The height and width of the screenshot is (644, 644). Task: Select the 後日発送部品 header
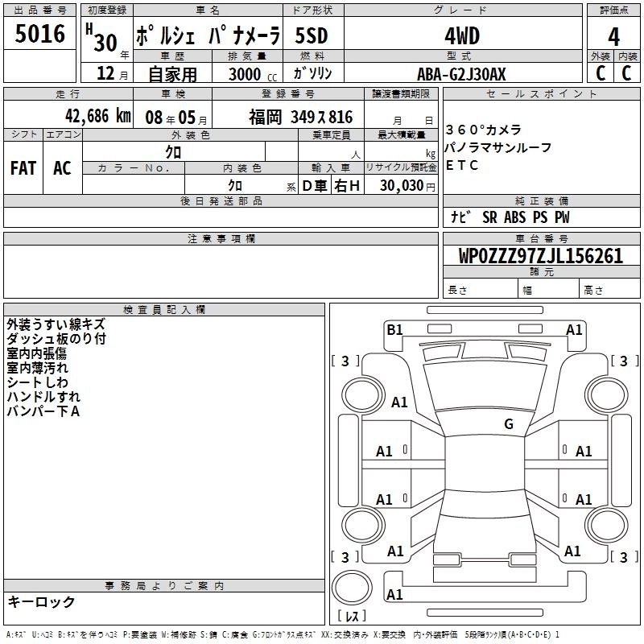(x=221, y=200)
